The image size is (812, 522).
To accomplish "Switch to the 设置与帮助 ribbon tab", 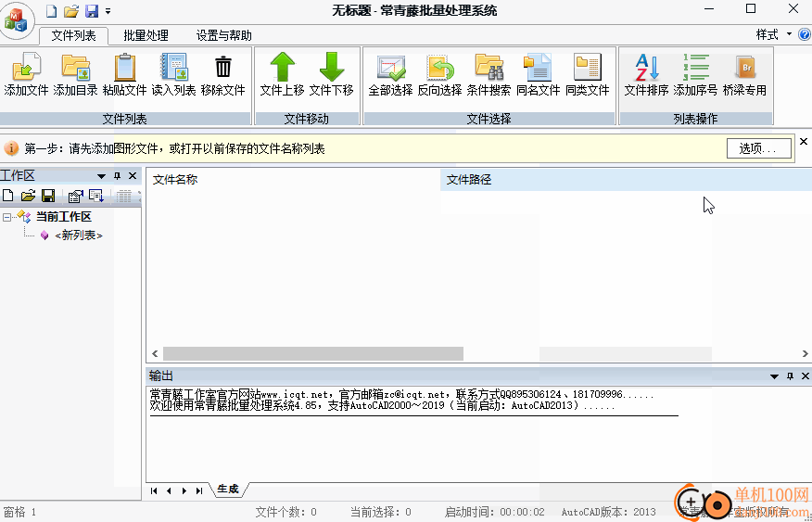I will (223, 36).
